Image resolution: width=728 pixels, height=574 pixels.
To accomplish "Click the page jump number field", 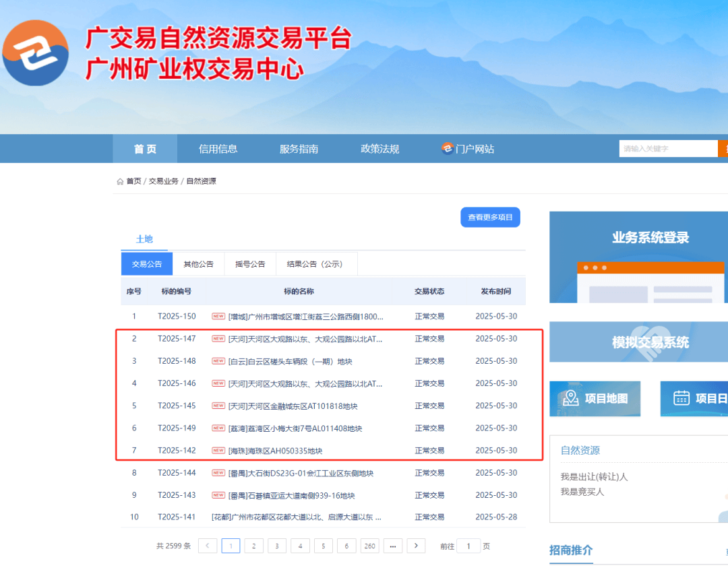I will pyautogui.click(x=468, y=546).
